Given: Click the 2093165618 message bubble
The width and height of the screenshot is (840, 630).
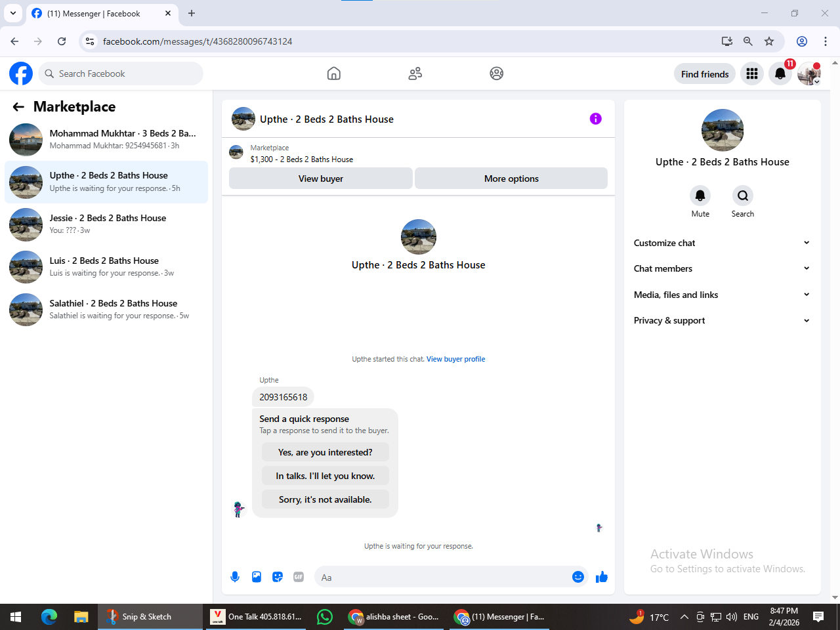Looking at the screenshot, I should [x=283, y=397].
